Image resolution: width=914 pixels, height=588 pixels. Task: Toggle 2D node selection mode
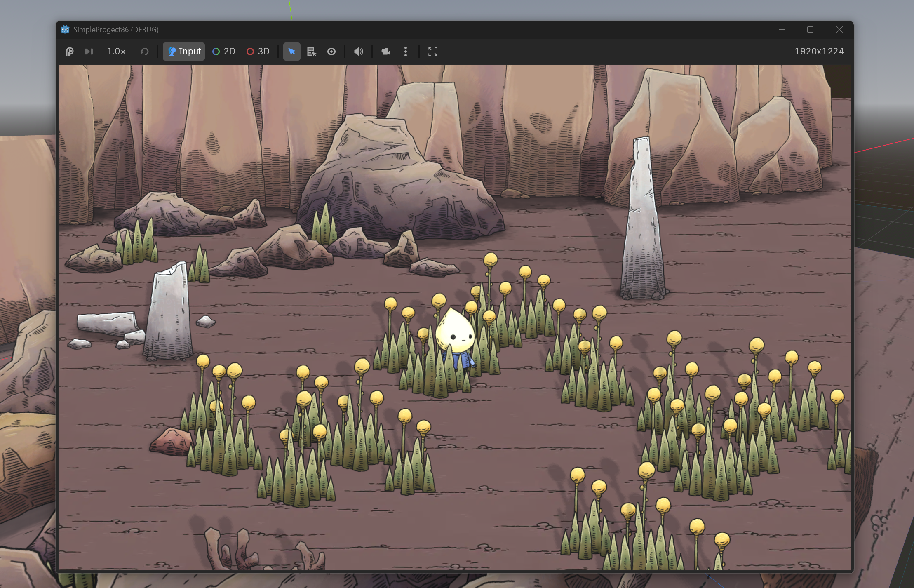point(224,52)
